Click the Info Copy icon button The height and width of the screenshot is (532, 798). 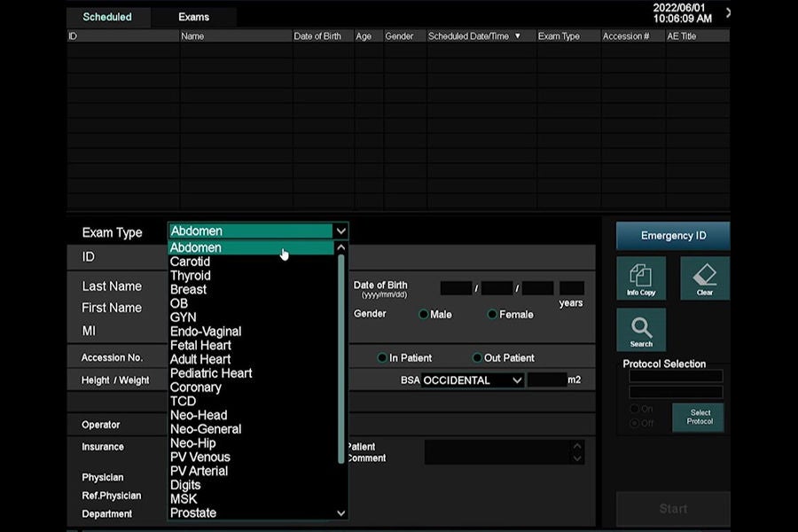pos(641,278)
